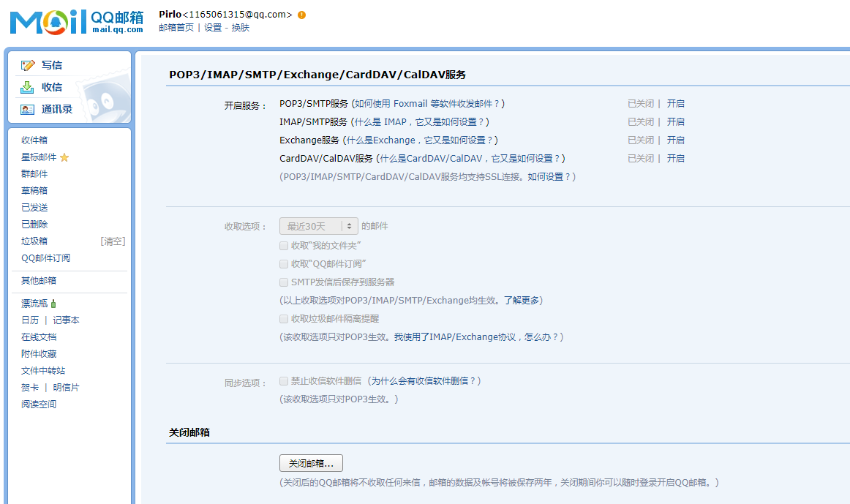
Task: Click the orange warning icon beside email address
Action: point(302,15)
